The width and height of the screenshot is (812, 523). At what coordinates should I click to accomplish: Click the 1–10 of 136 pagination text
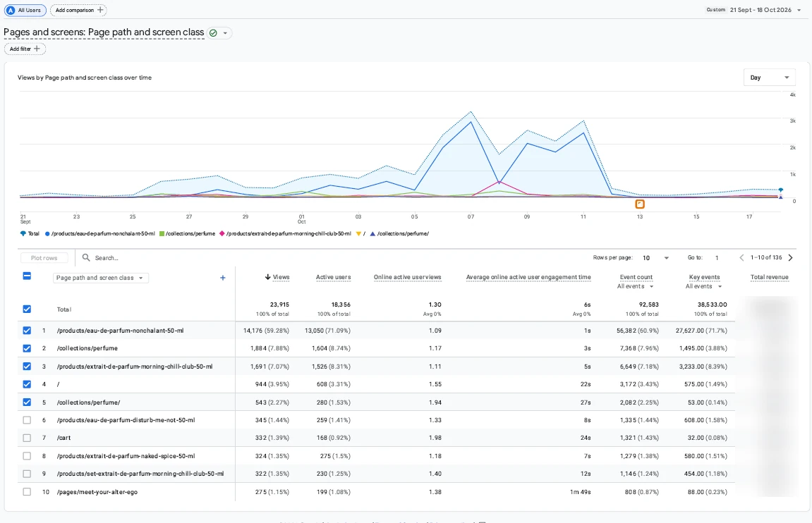pos(766,257)
